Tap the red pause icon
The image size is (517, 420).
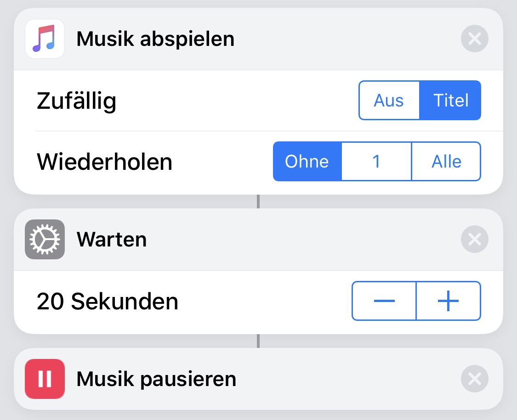pos(45,379)
